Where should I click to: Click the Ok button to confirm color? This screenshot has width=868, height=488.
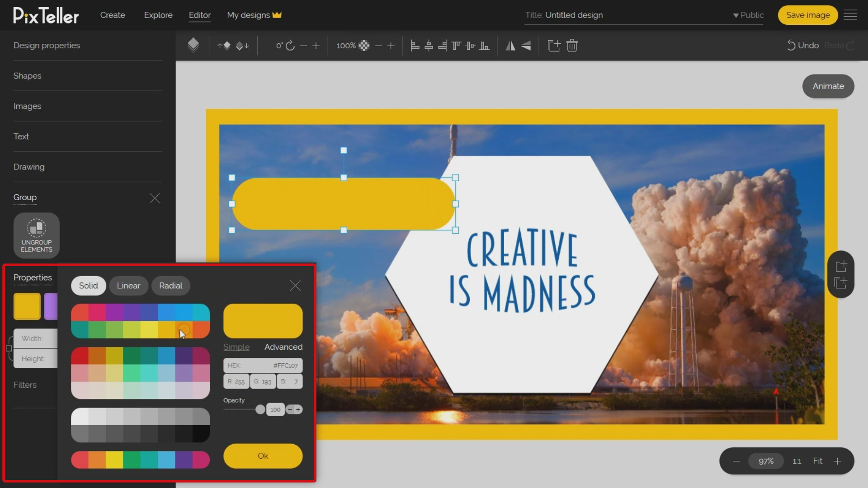(263, 456)
